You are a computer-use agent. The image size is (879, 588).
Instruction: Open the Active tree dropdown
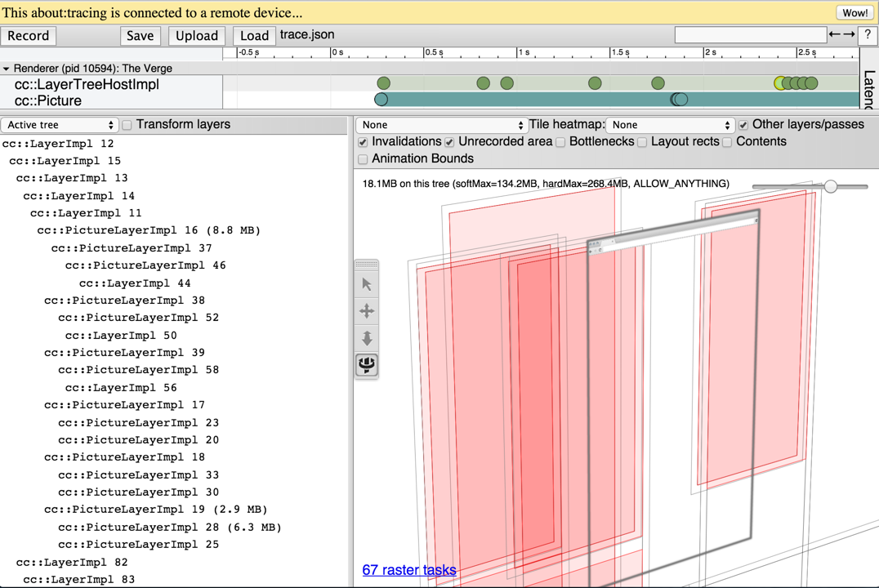click(60, 125)
